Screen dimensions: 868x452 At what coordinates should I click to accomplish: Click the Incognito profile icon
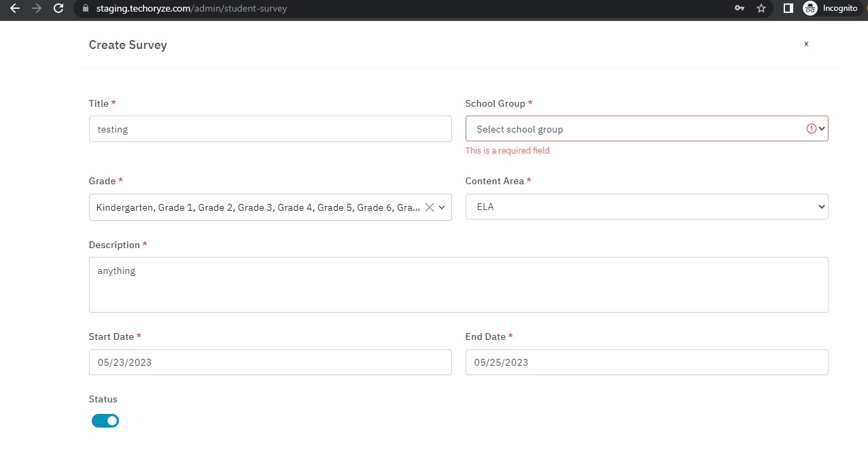(810, 9)
